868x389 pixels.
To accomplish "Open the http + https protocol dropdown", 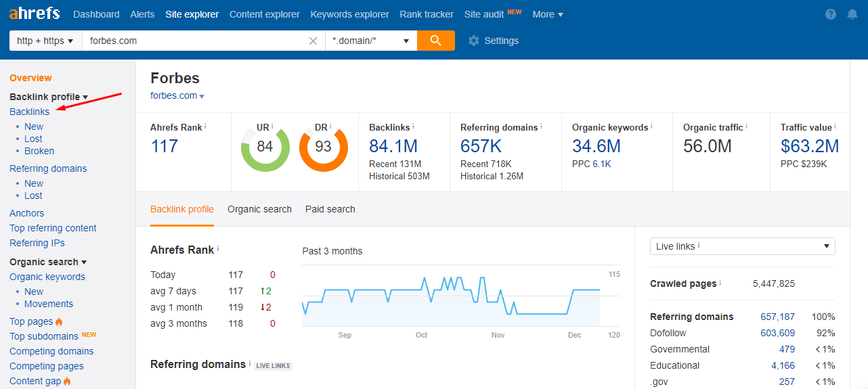I will click(x=45, y=41).
